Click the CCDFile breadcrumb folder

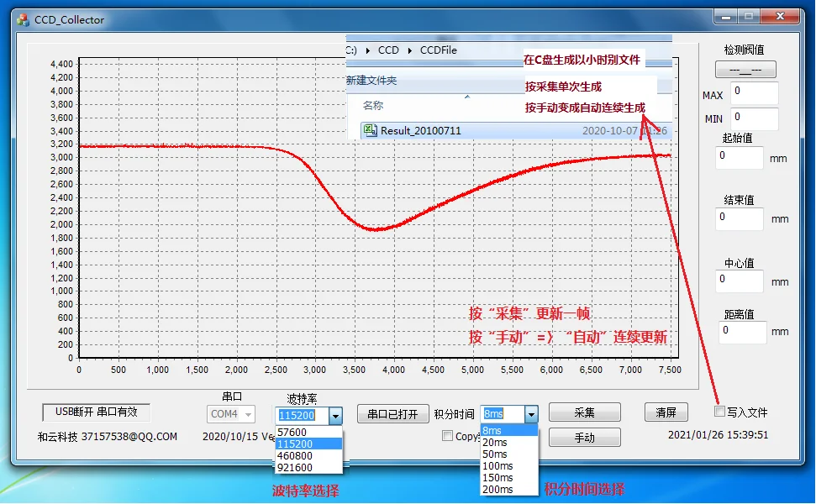(438, 50)
